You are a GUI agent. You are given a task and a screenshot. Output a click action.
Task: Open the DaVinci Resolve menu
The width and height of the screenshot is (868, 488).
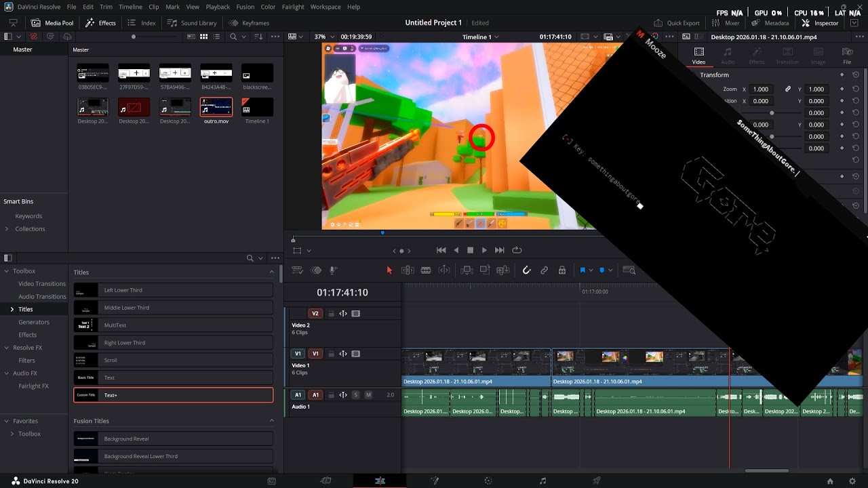point(39,7)
